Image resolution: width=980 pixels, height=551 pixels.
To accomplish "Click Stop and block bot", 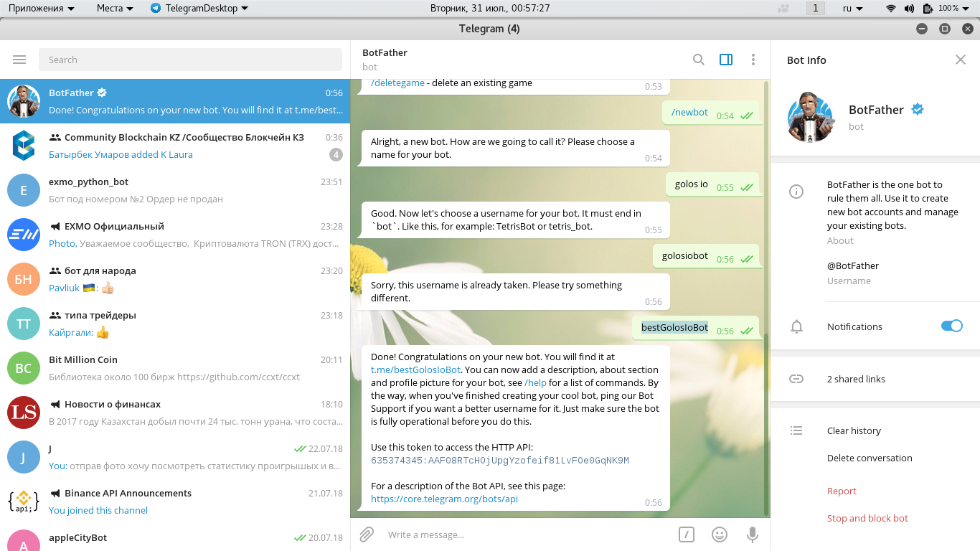I will tap(867, 518).
